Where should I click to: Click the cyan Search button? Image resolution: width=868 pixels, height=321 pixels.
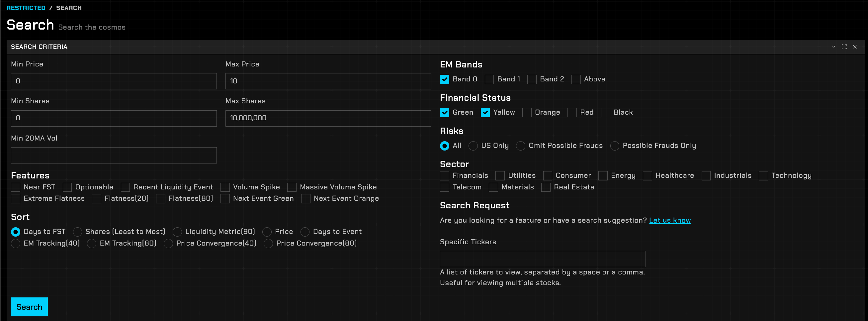29,307
